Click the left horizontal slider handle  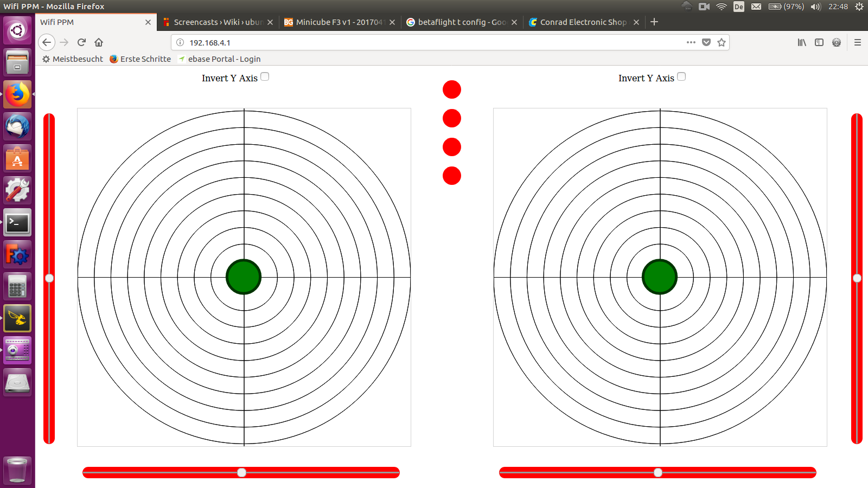(x=241, y=472)
